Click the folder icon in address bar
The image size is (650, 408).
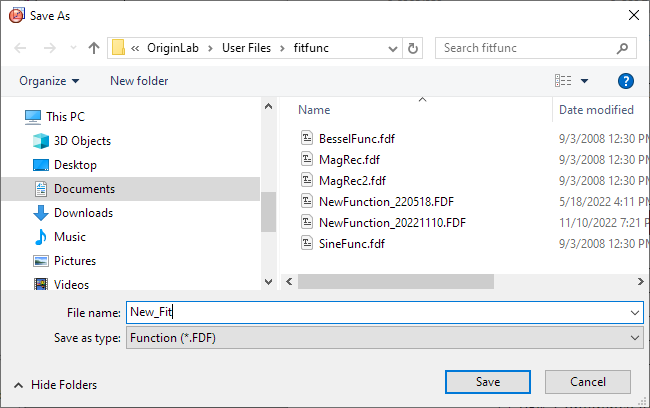click(x=119, y=48)
